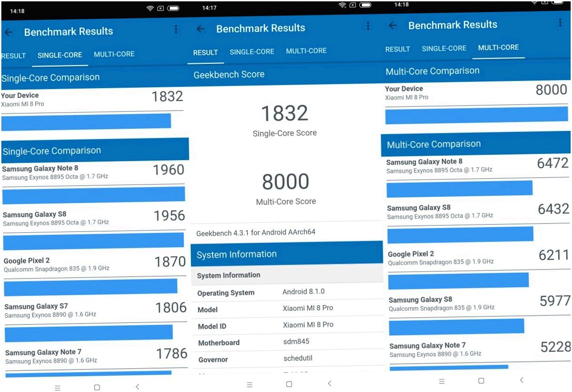Select MULTI-CORE tab on right screen
The height and width of the screenshot is (392, 572).
pyautogui.click(x=498, y=47)
